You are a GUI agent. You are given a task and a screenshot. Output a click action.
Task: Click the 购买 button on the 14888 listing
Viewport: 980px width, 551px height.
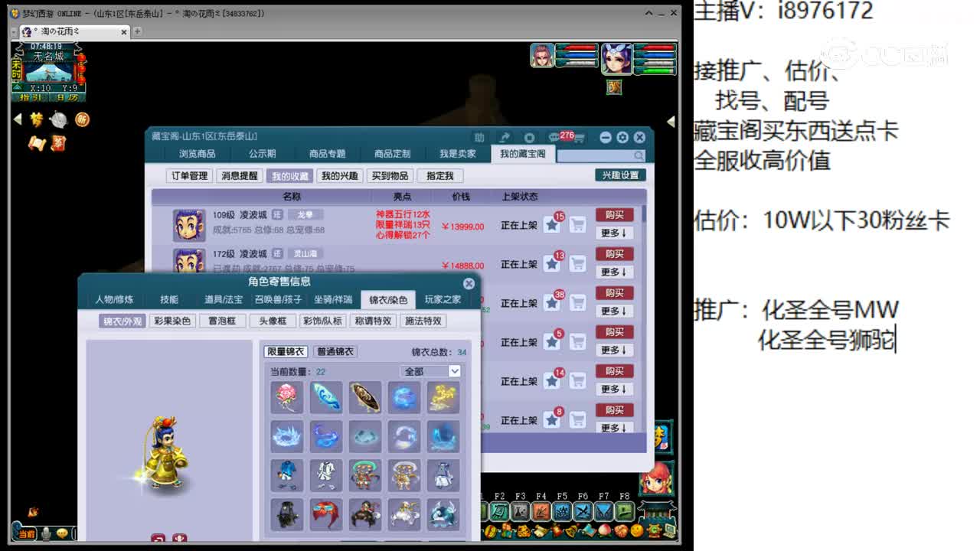(615, 253)
